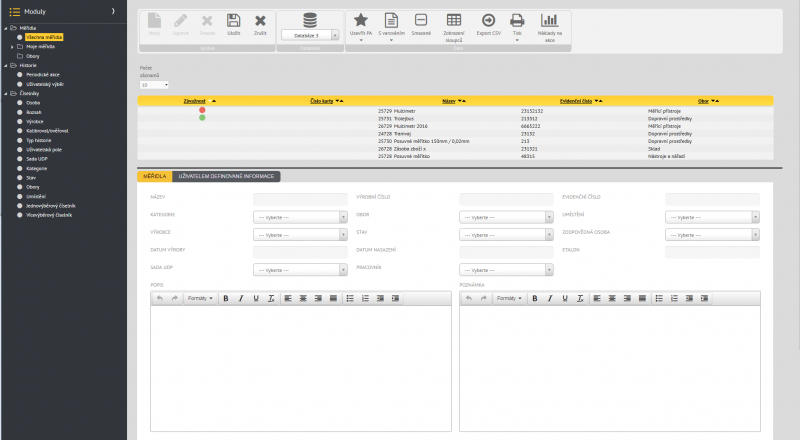
Task: Toggle underline in the Poznámka editor
Action: [x=565, y=298]
